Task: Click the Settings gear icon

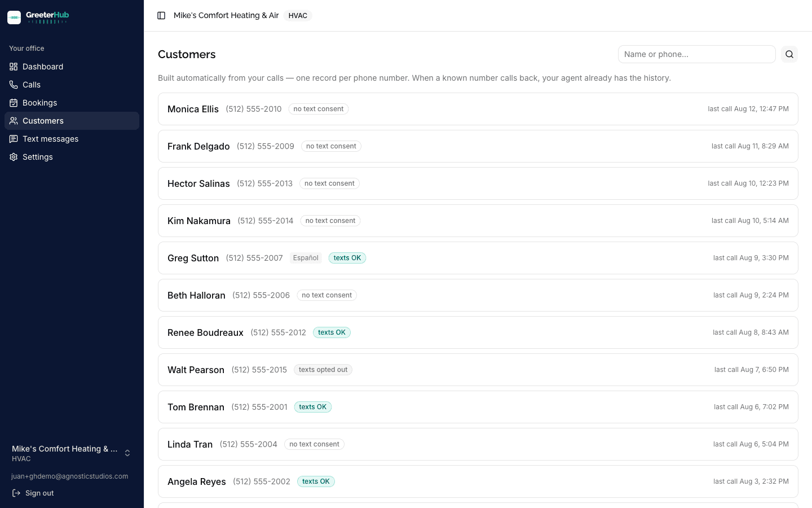Action: [x=14, y=157]
